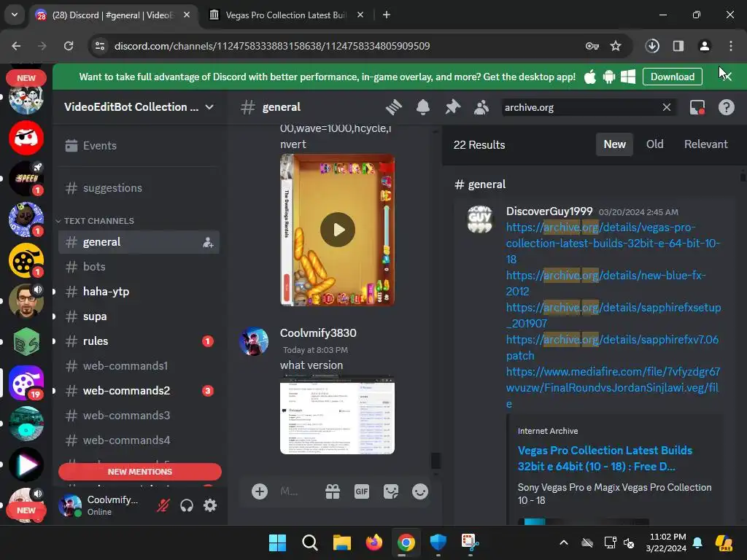Show pinned messages pin icon
This screenshot has height=560, width=747.
tap(452, 107)
